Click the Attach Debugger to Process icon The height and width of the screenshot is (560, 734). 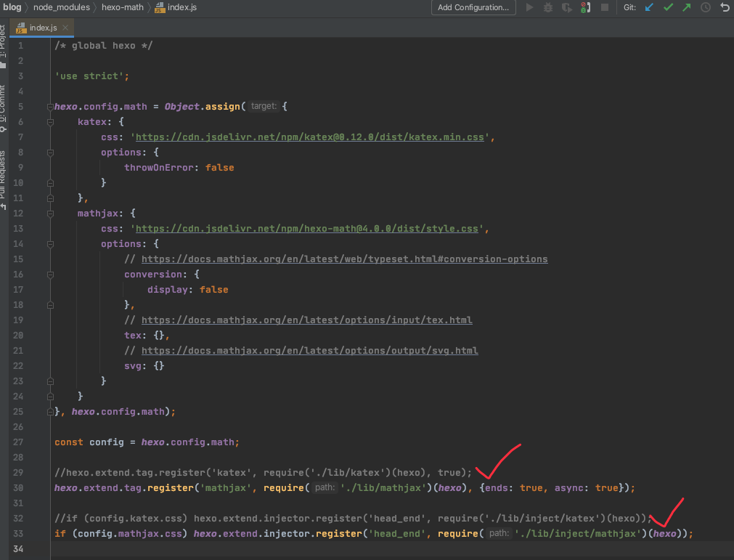pyautogui.click(x=585, y=7)
